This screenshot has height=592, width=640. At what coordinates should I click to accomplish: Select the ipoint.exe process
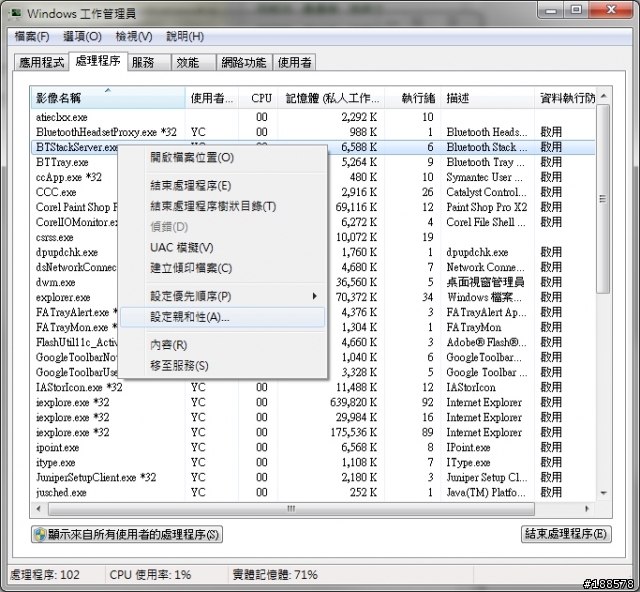coord(313,448)
